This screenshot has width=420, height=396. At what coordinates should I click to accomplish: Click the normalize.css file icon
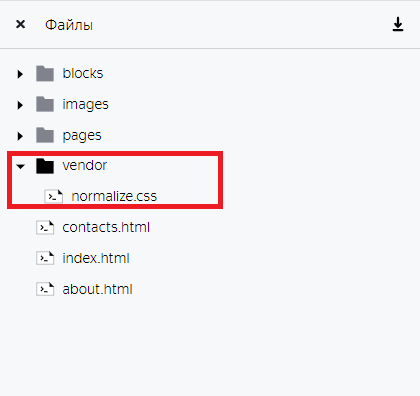pyautogui.click(x=54, y=196)
